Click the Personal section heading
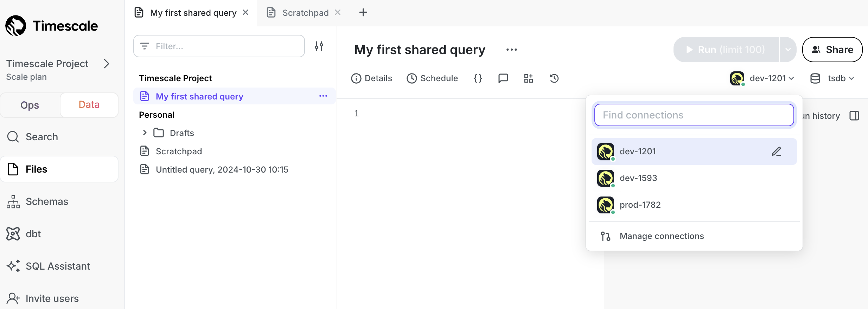Viewport: 868px width, 309px height. click(157, 115)
